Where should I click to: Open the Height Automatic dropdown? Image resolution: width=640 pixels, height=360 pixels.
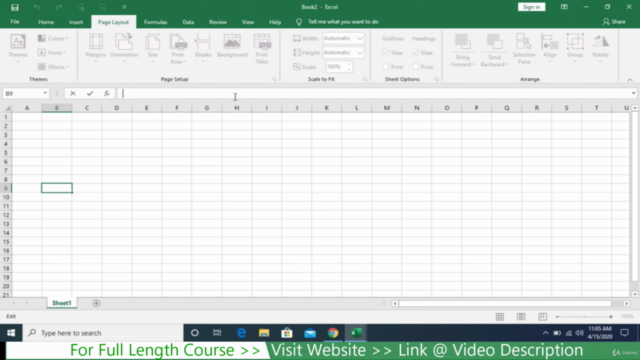(x=360, y=53)
